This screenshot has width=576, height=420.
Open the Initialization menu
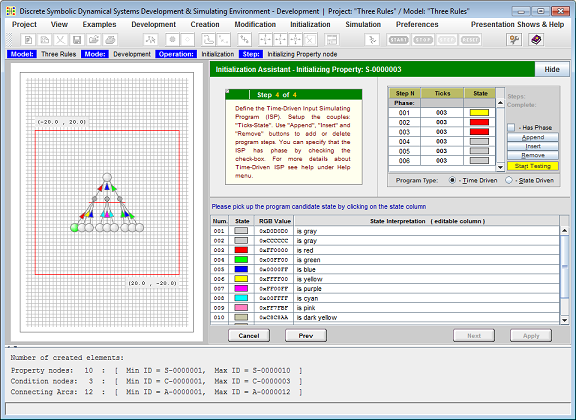tap(310, 25)
